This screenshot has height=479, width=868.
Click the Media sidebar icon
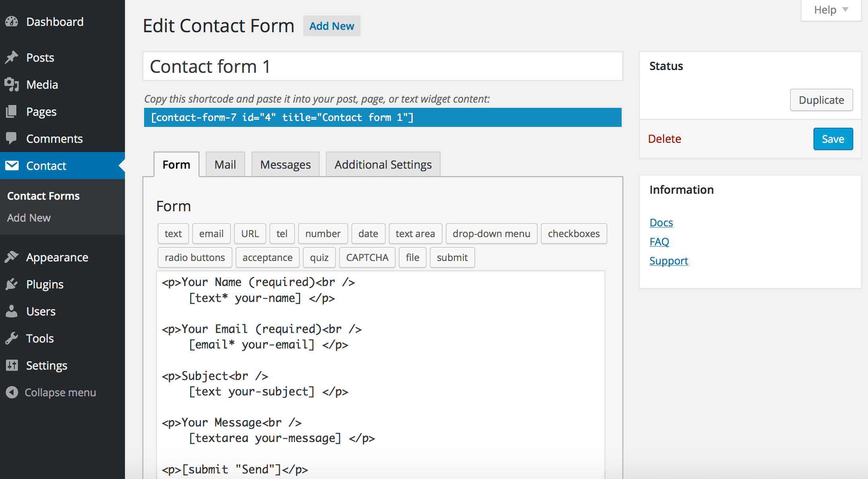point(12,84)
